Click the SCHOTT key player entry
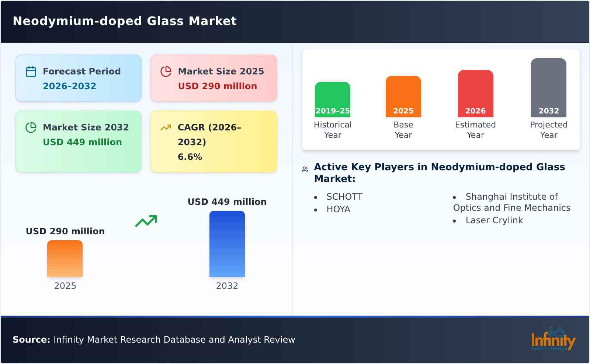 tap(344, 197)
